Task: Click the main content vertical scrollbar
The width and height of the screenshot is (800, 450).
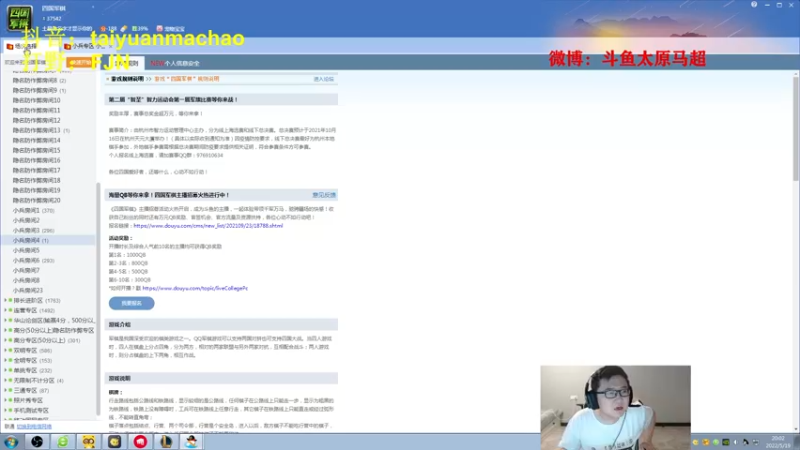Action: [796, 128]
